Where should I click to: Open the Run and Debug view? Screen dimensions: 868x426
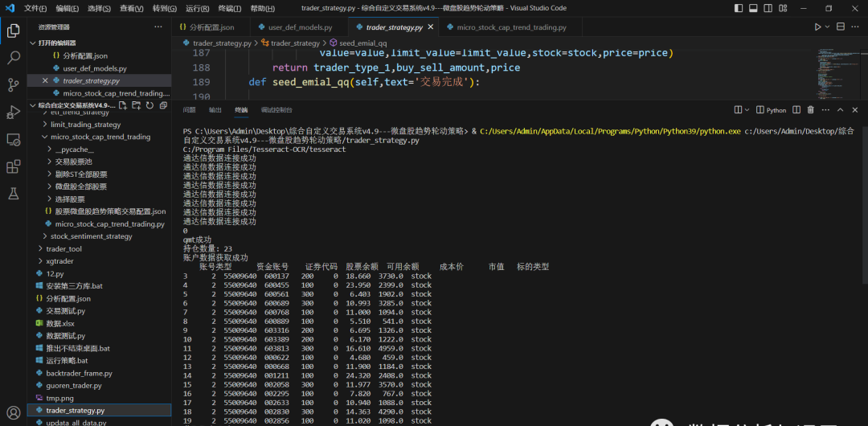tap(14, 112)
